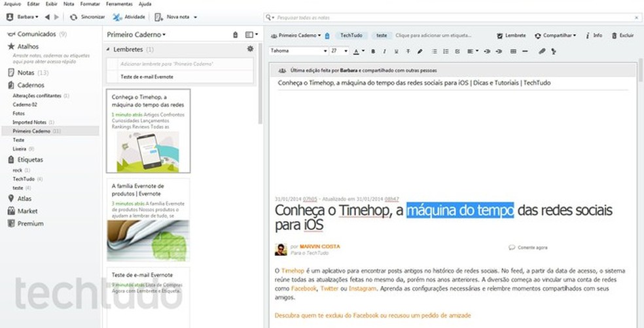
Task: Click the Sincronizar sync icon
Action: 73,17
